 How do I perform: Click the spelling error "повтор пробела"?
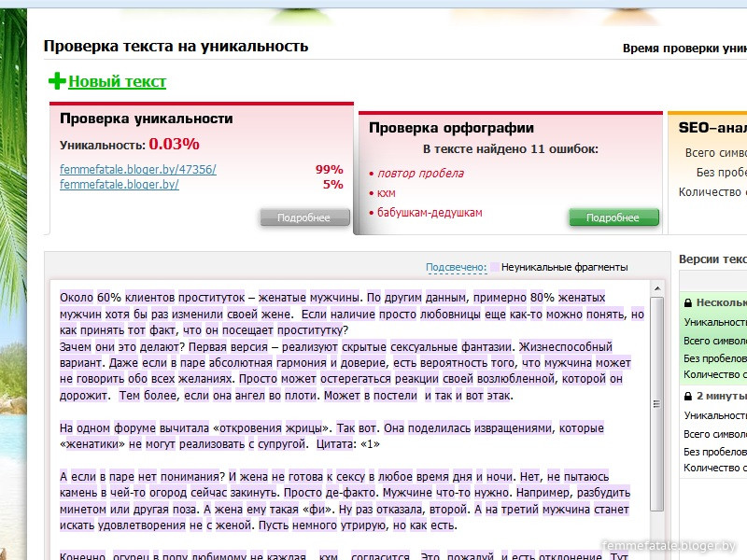point(421,174)
